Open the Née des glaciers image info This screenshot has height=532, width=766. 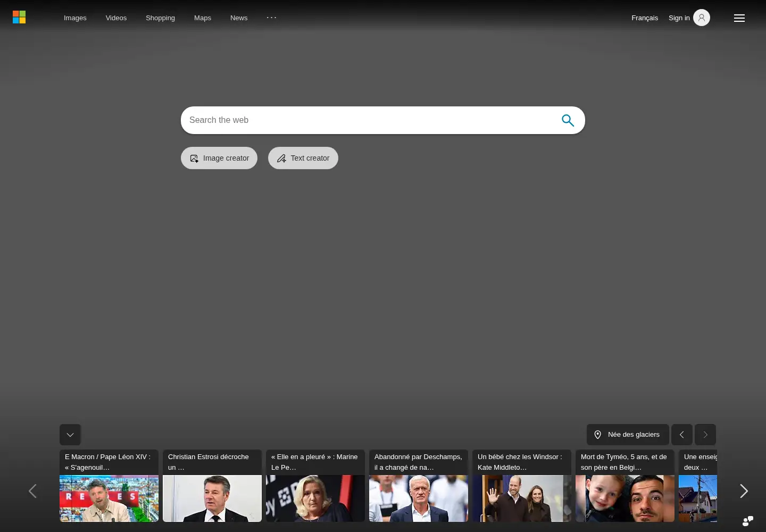pos(628,435)
